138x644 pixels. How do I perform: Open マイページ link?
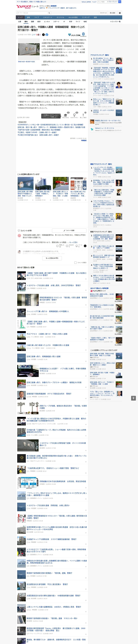[103, 13]
